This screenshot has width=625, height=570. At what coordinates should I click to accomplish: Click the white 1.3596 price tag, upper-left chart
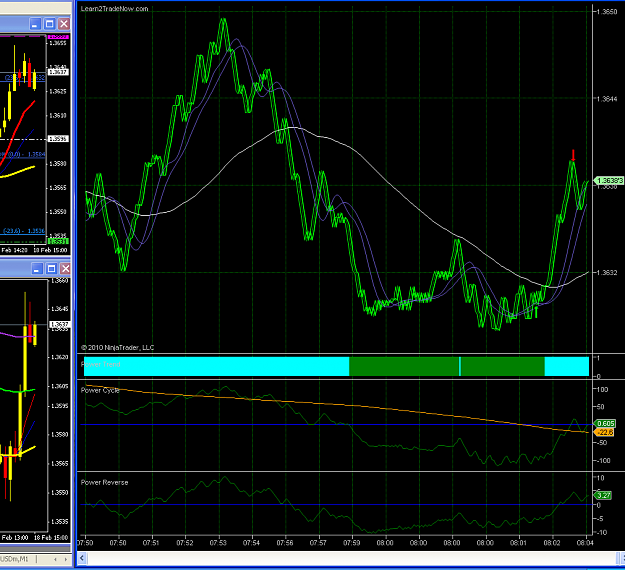click(58, 139)
